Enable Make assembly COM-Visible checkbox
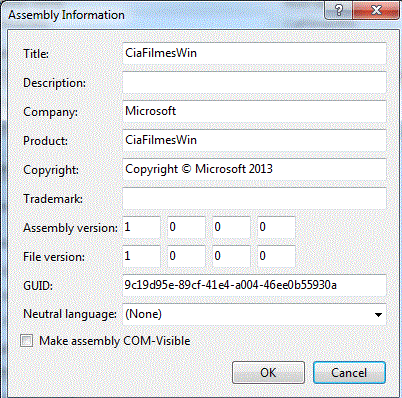The width and height of the screenshot is (402, 398). 26,341
